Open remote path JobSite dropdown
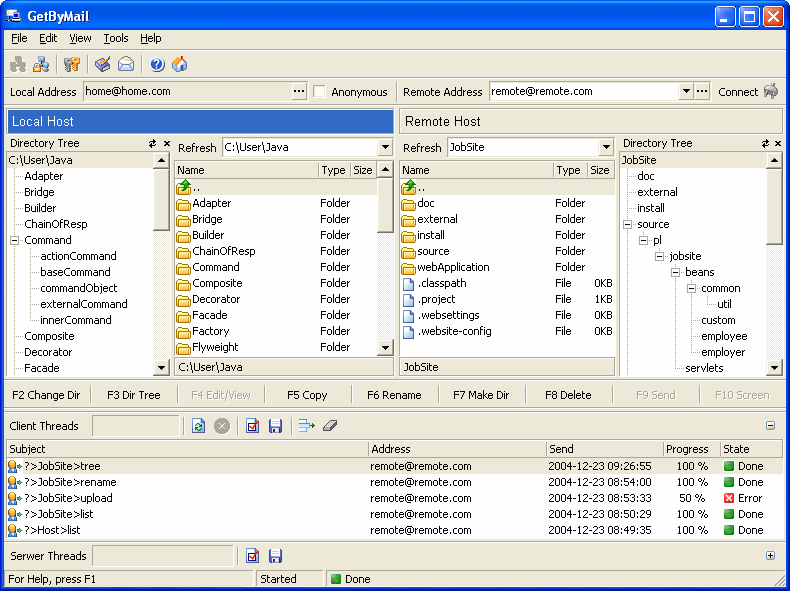This screenshot has width=790, height=591. point(607,148)
